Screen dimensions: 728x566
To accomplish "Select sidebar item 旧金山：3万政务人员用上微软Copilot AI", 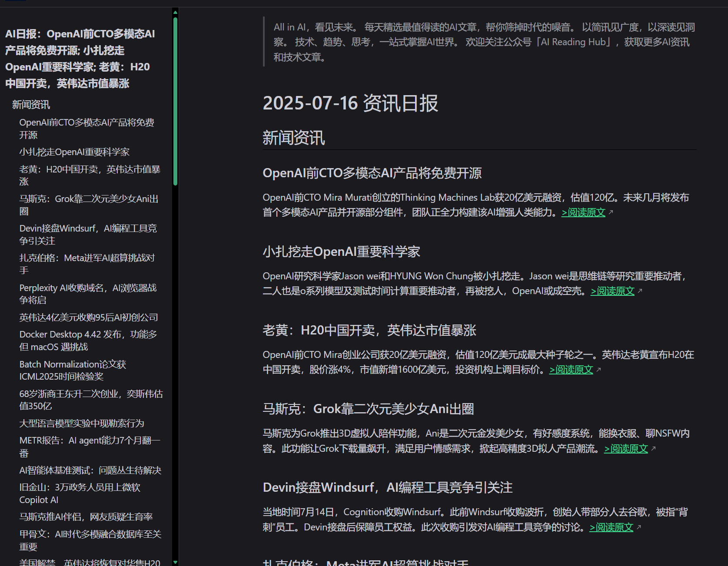I will (80, 493).
